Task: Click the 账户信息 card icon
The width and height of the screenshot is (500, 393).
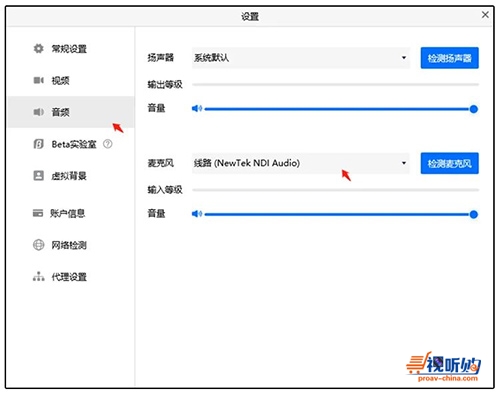Action: pos(38,213)
